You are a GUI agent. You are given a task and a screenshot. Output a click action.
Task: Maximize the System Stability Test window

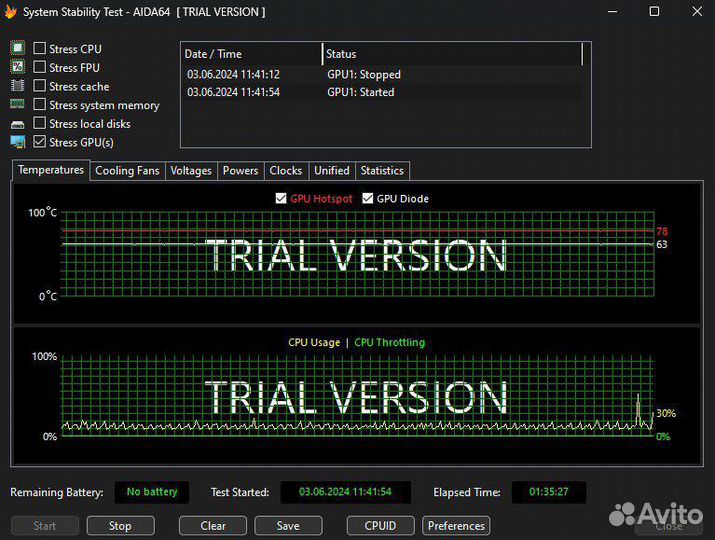tap(654, 12)
